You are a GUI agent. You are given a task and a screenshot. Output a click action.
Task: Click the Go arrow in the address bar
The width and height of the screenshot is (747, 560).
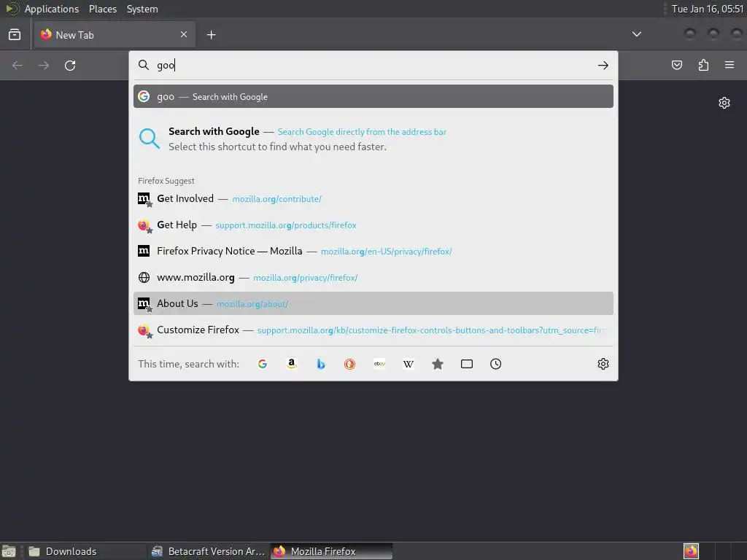point(603,65)
